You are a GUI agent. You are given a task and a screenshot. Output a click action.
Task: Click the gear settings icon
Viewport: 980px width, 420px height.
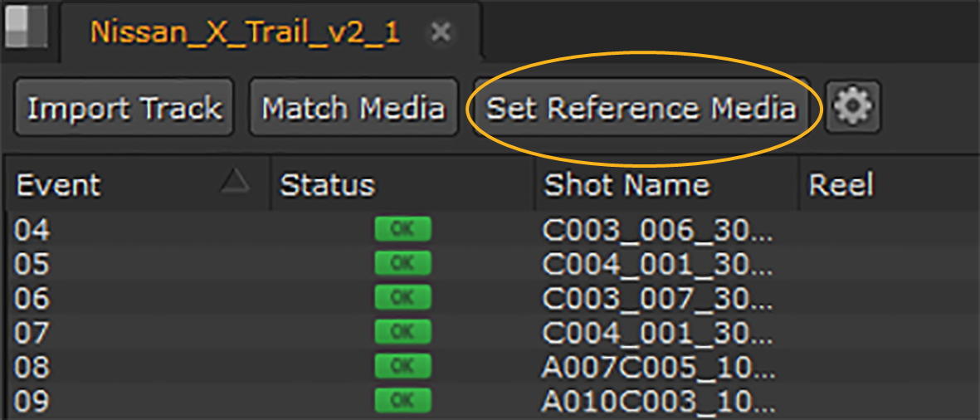pos(853,108)
